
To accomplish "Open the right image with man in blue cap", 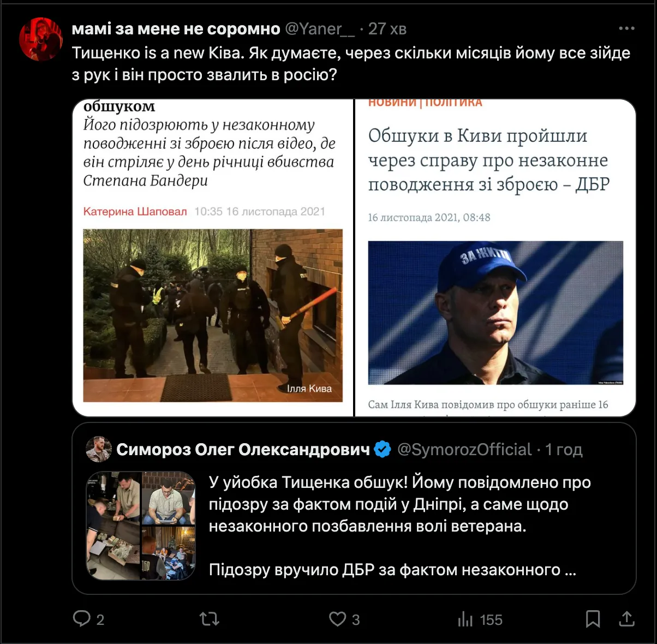I will [x=495, y=258].
